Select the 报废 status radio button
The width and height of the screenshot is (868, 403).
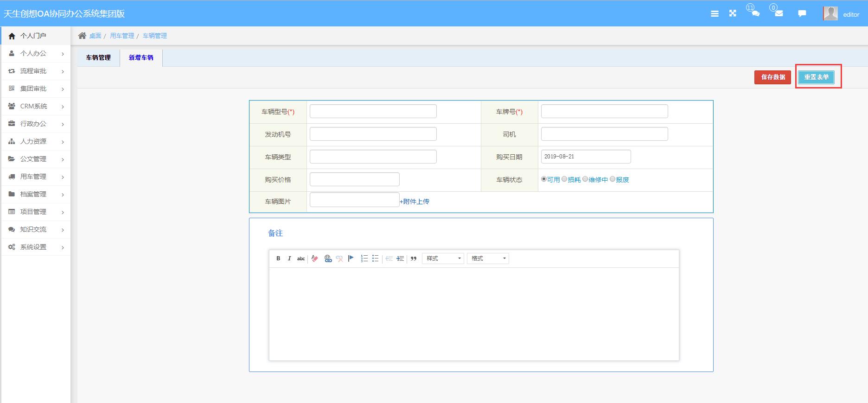click(x=613, y=179)
